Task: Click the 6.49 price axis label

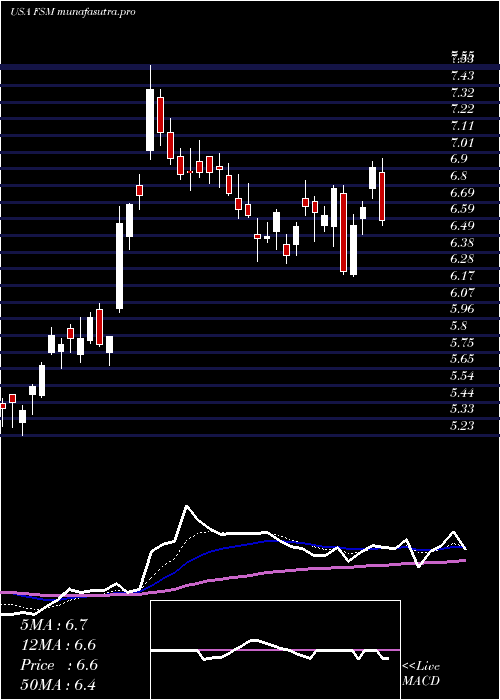Action: coord(462,226)
